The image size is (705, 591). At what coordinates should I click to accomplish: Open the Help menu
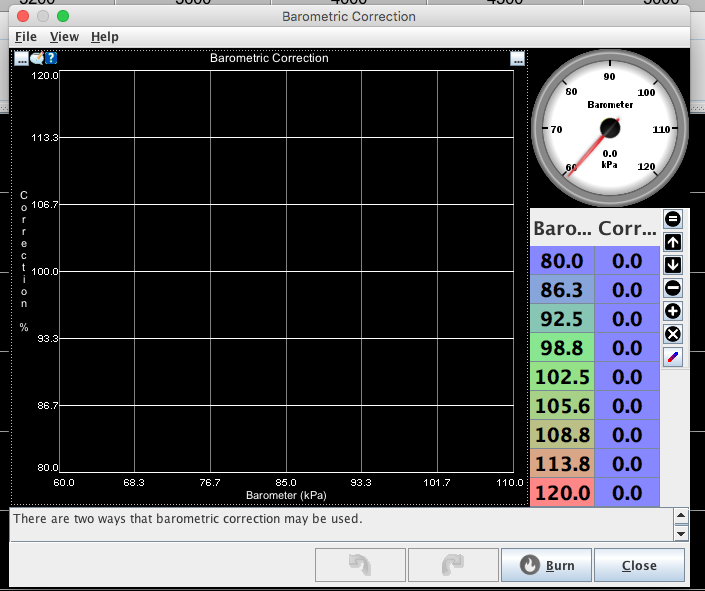104,37
